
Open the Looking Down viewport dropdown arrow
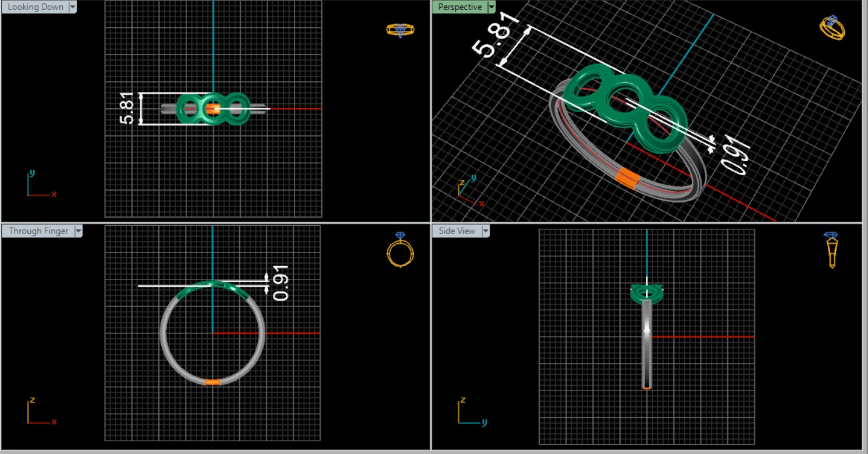coord(73,7)
